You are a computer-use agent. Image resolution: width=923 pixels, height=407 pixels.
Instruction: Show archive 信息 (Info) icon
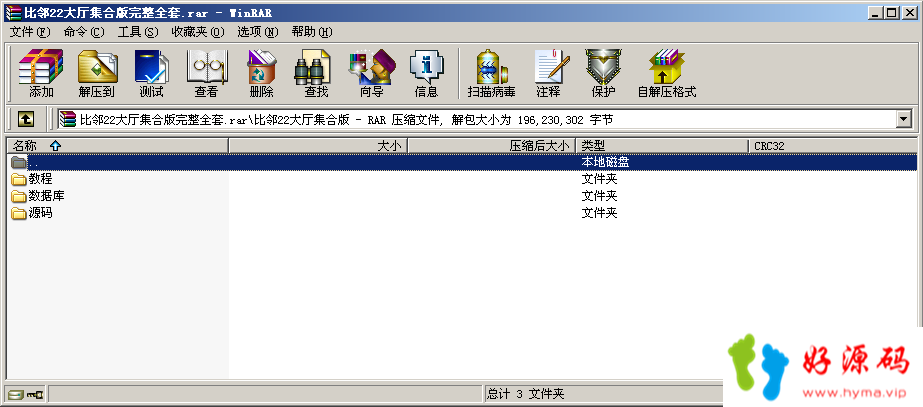click(x=426, y=74)
